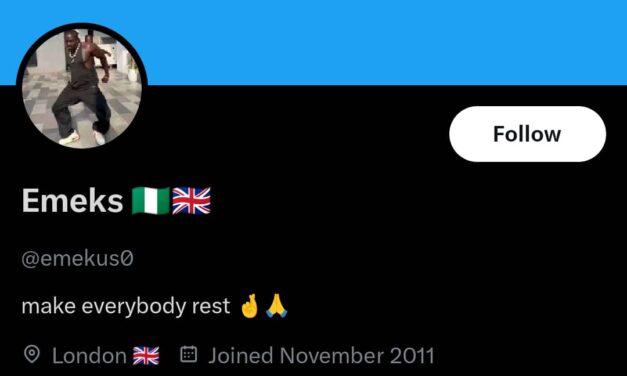The width and height of the screenshot is (627, 376).
Task: Click the bio text make everybody rest
Action: point(126,306)
